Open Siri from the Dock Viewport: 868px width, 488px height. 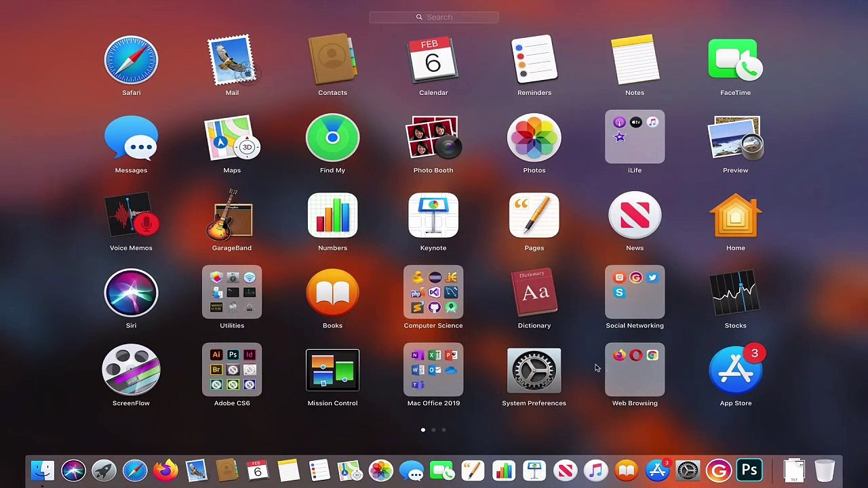[x=73, y=470]
